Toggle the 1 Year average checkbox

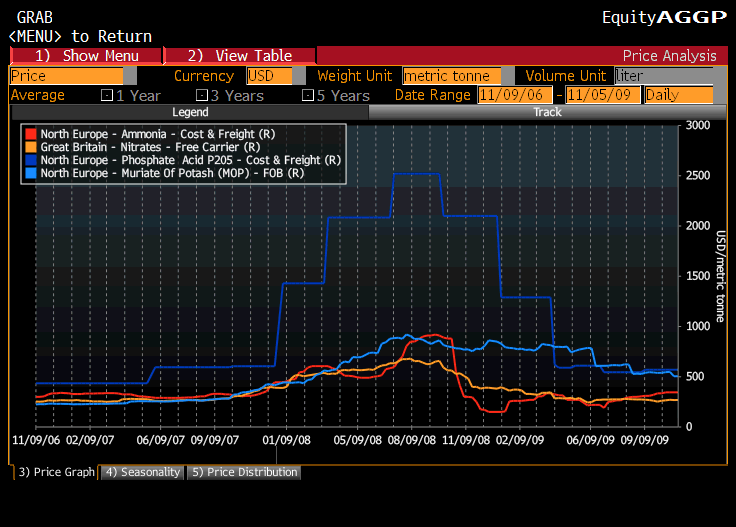pos(107,96)
